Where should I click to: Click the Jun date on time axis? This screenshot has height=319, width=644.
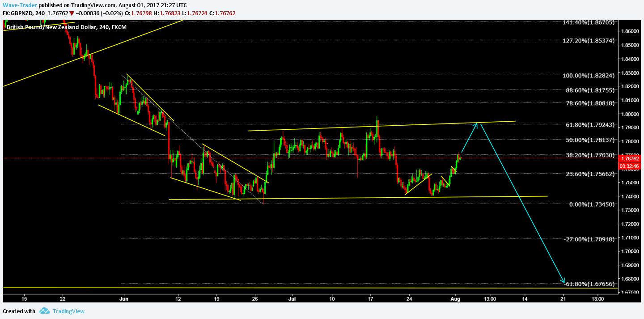click(x=124, y=298)
